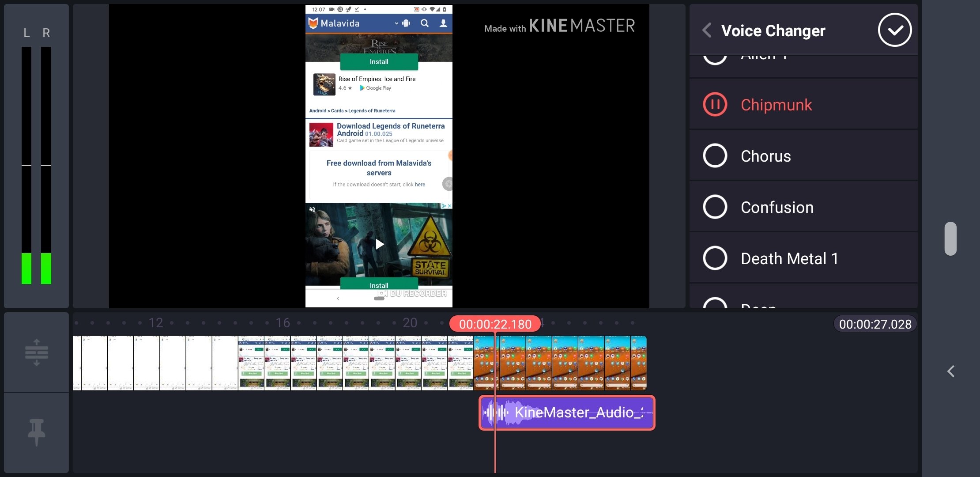Click Install button for Rise of Empires
Viewport: 980px width, 477px height.
pos(379,62)
